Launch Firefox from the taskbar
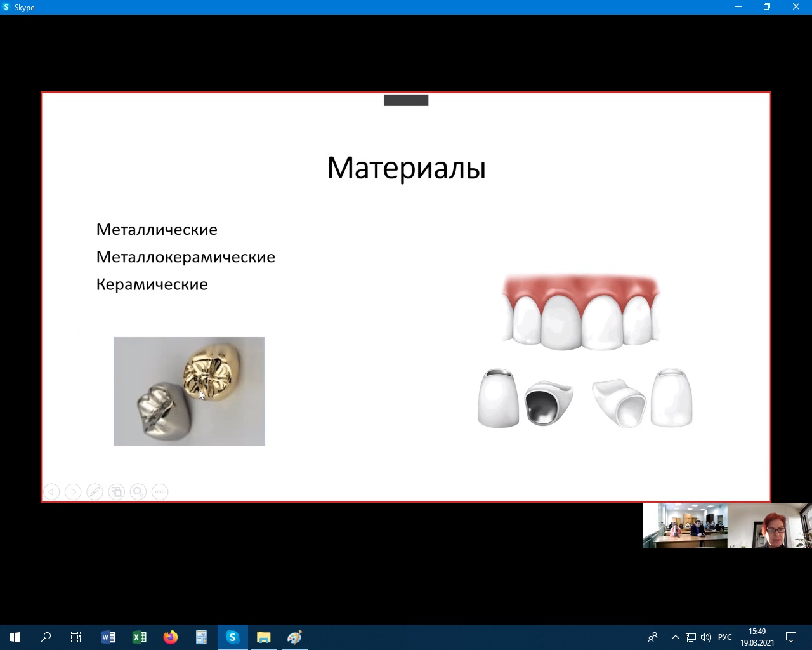 171,637
